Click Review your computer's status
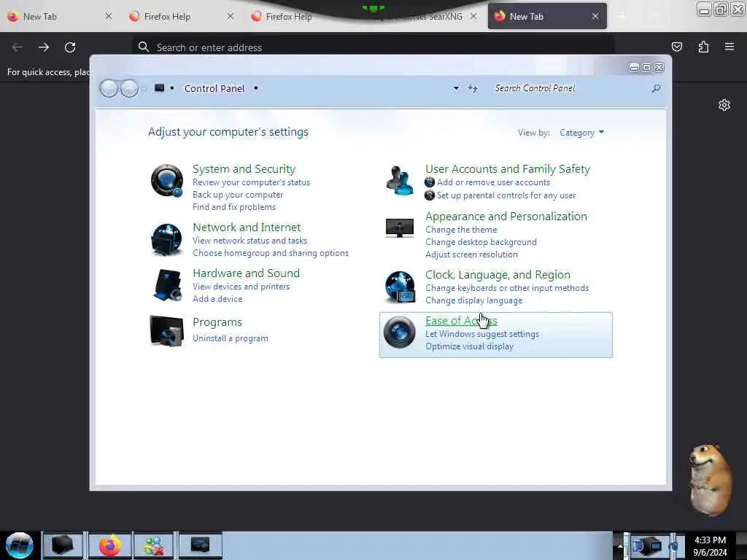This screenshot has width=747, height=560. pyautogui.click(x=251, y=182)
